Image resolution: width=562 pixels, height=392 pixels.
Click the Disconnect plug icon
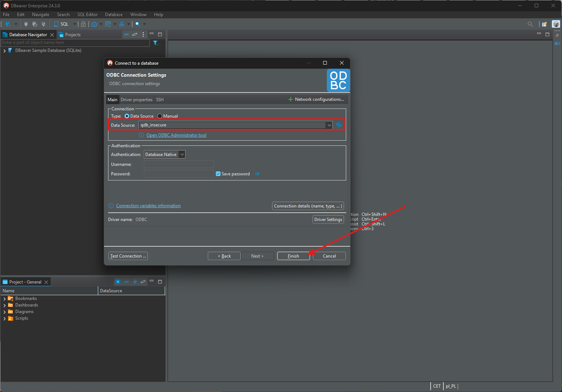click(43, 24)
